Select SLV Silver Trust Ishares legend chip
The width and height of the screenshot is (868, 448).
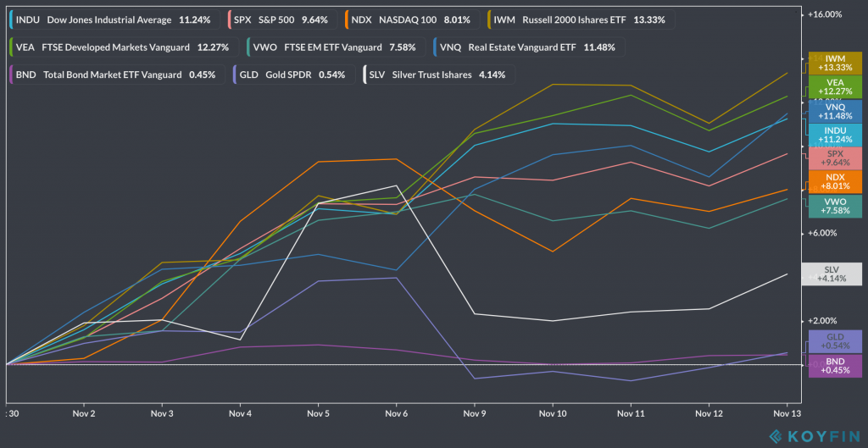[x=437, y=75]
